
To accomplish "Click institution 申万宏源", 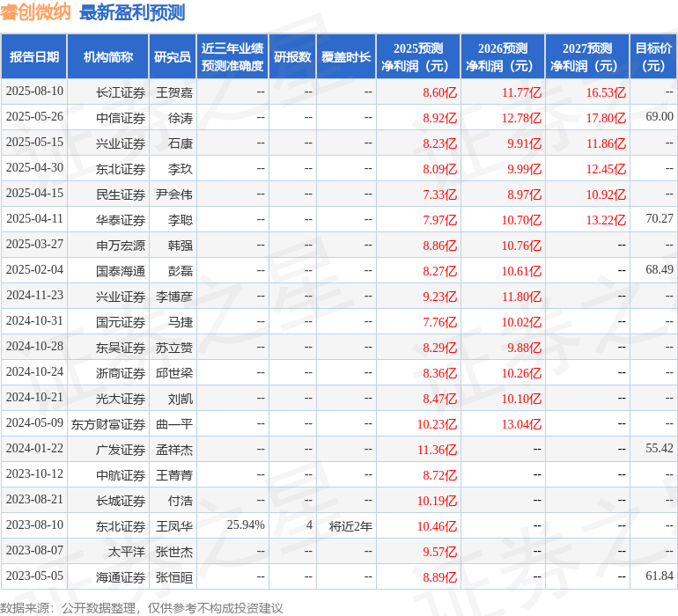I will click(121, 246).
